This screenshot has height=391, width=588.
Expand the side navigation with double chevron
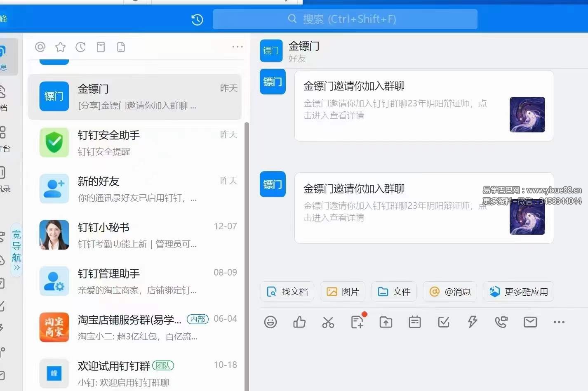[16, 268]
